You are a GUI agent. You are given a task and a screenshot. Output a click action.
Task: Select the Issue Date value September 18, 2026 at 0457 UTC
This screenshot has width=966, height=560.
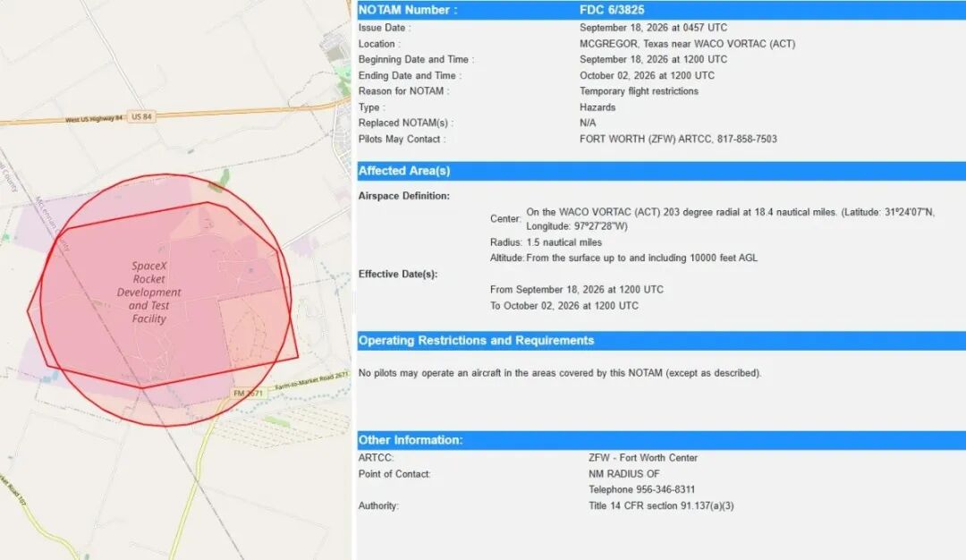(x=653, y=28)
